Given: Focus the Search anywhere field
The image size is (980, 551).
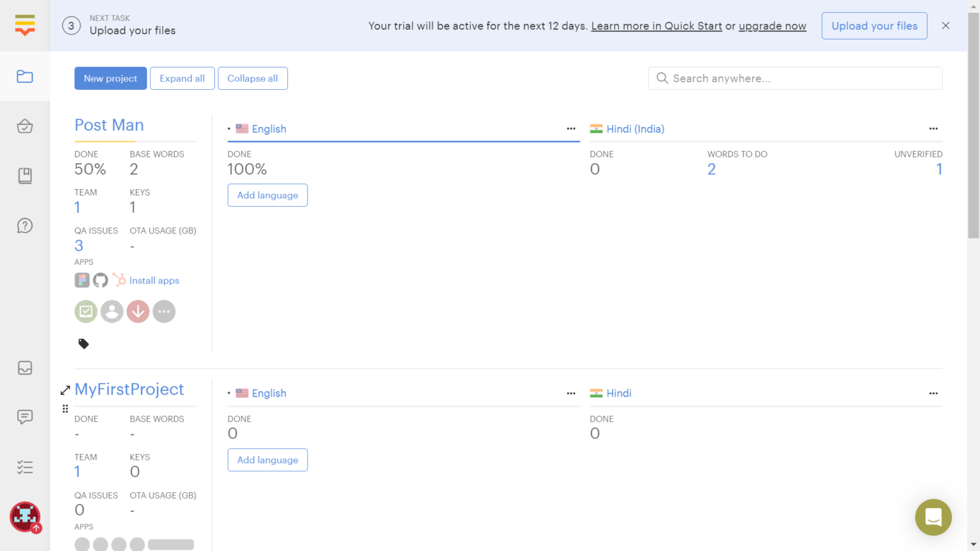Looking at the screenshot, I should (x=795, y=78).
